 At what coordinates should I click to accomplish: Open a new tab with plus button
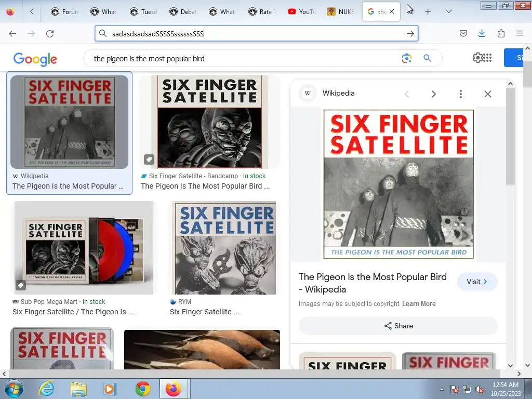pos(428,12)
